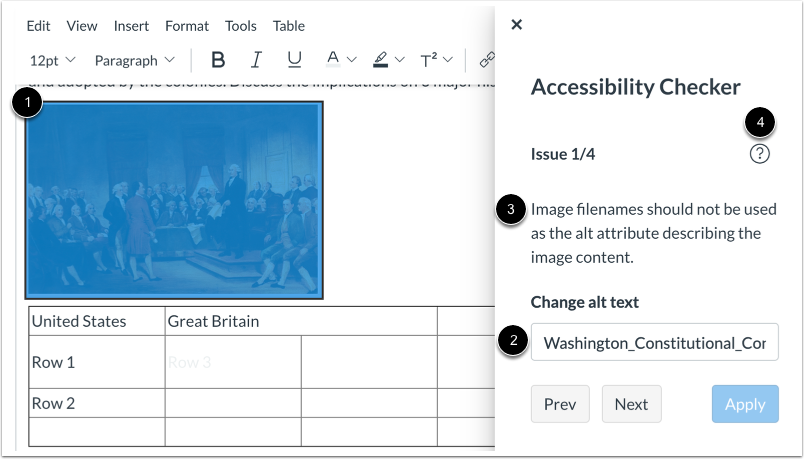Open the Edit menu
804x459 pixels.
pos(38,26)
